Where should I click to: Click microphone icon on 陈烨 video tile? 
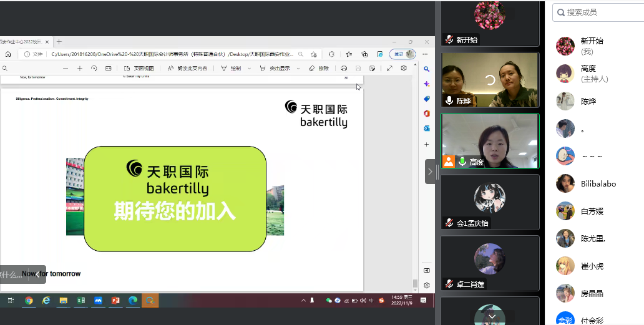click(x=449, y=100)
